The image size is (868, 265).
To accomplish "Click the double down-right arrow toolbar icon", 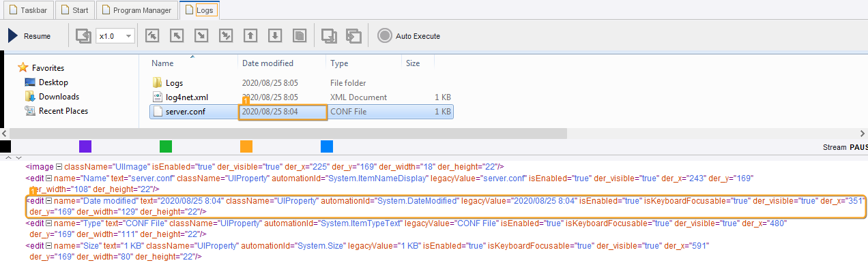I will pos(226,36).
